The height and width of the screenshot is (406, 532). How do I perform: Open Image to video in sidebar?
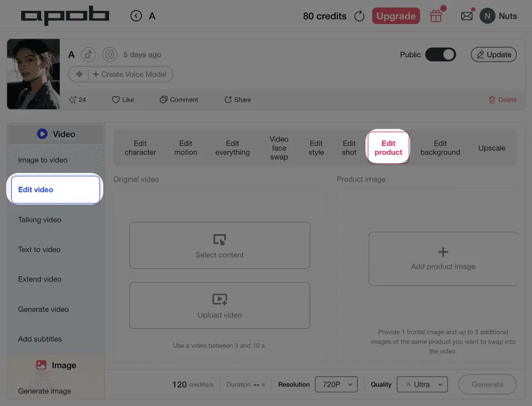click(x=43, y=160)
